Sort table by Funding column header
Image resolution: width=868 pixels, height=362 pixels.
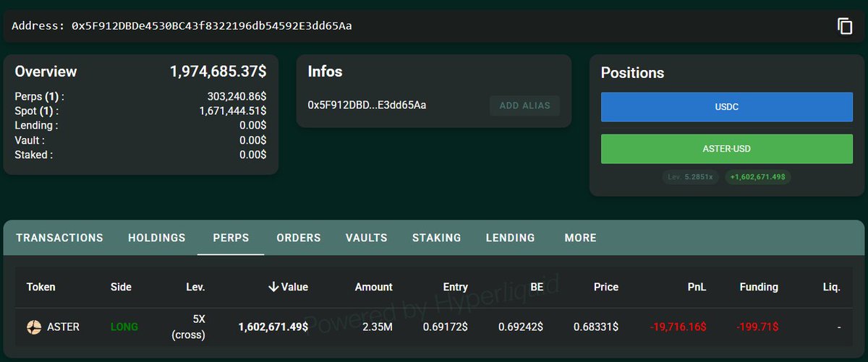759,287
